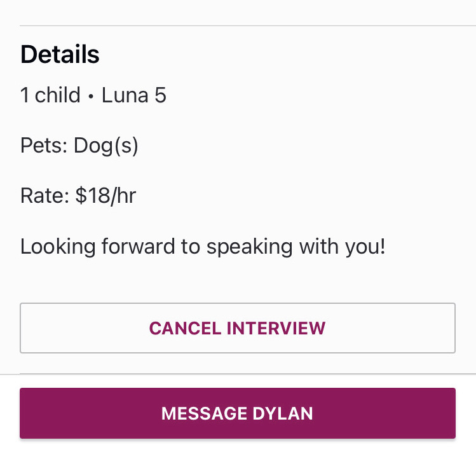Click the word DYLAN on the maroon button
Viewport: 476px width, 459px height.
(x=282, y=413)
